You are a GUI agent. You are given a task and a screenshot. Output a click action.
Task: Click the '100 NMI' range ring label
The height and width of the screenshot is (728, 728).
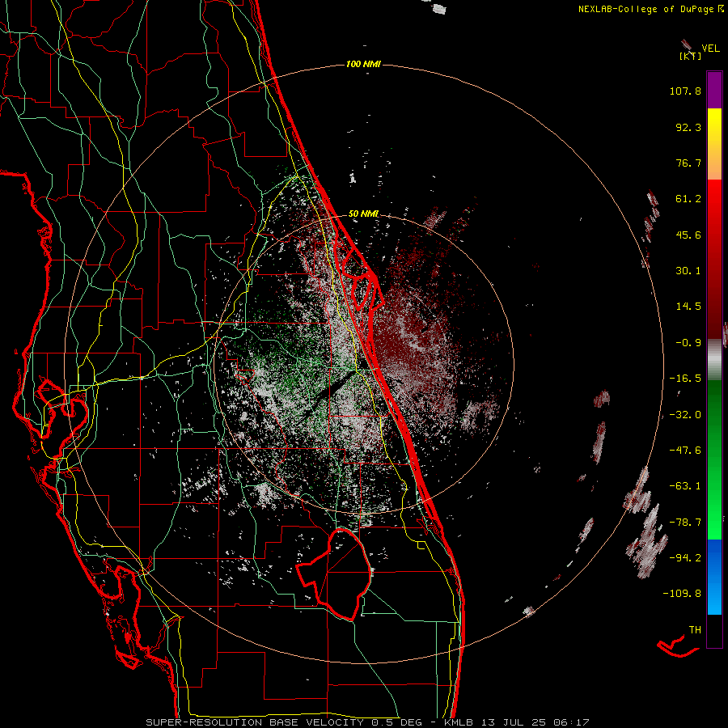click(363, 64)
